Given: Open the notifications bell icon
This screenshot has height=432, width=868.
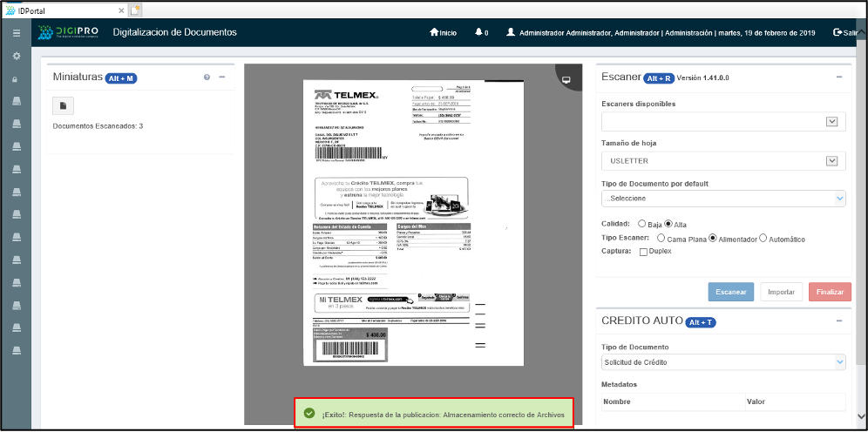Looking at the screenshot, I should [478, 33].
